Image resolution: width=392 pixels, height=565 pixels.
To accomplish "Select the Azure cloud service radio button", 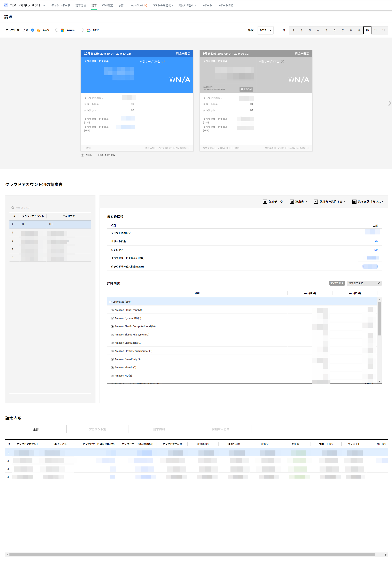I will (x=57, y=30).
